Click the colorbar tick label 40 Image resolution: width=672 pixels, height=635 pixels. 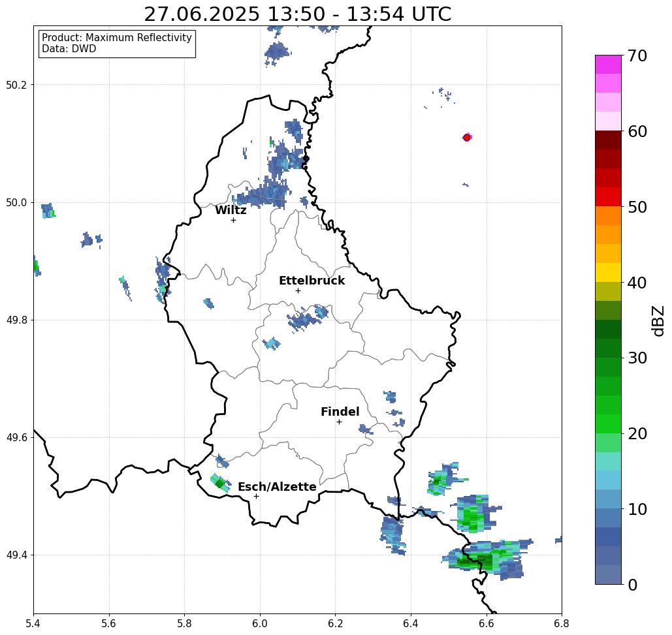pos(637,283)
